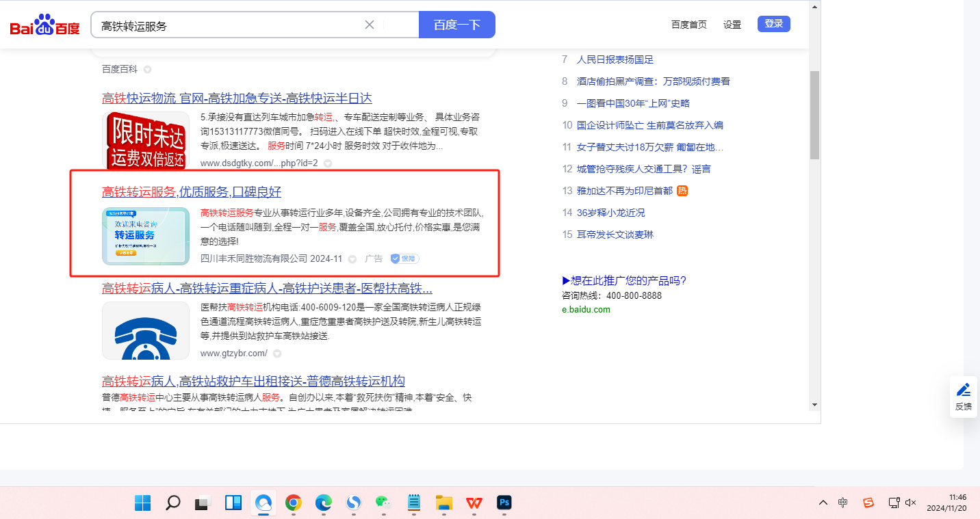This screenshot has width=980, height=519.
Task: Click the 登录 login button
Action: pos(773,24)
